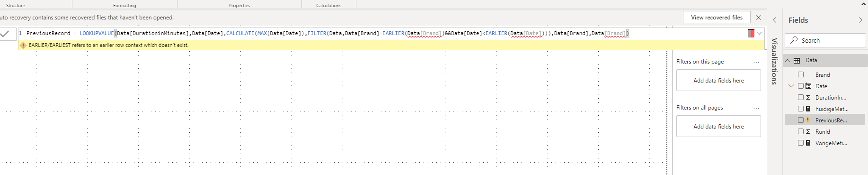The height and width of the screenshot is (175, 868).
Task: Open more options for Filters on this page
Action: tap(756, 62)
